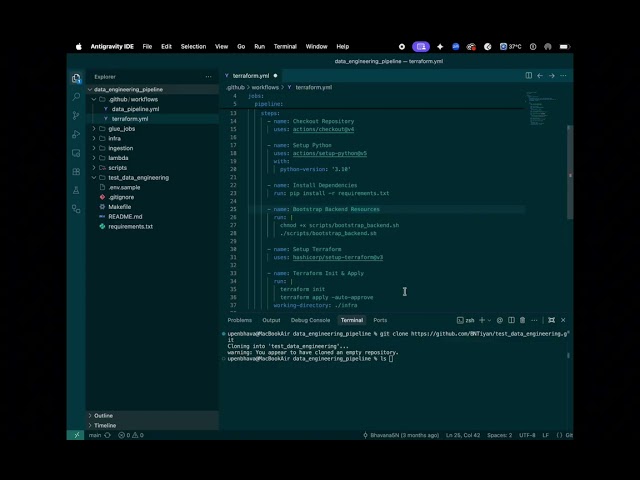
Task: Navigate forward with the right arrow
Action: coord(551,76)
